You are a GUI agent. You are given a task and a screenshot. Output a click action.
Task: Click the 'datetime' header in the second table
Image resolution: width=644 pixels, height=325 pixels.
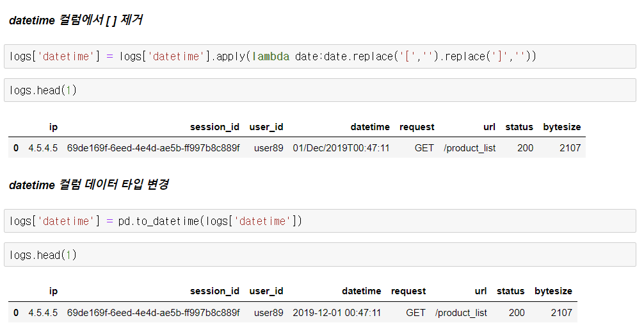pyautogui.click(x=362, y=291)
